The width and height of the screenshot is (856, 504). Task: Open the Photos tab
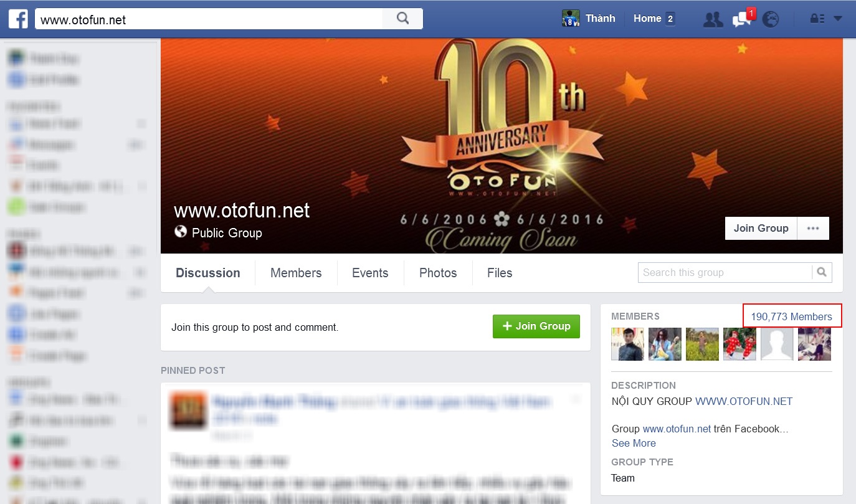pyautogui.click(x=437, y=273)
